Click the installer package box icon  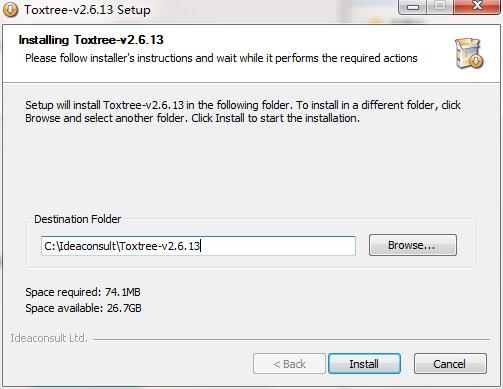(469, 53)
